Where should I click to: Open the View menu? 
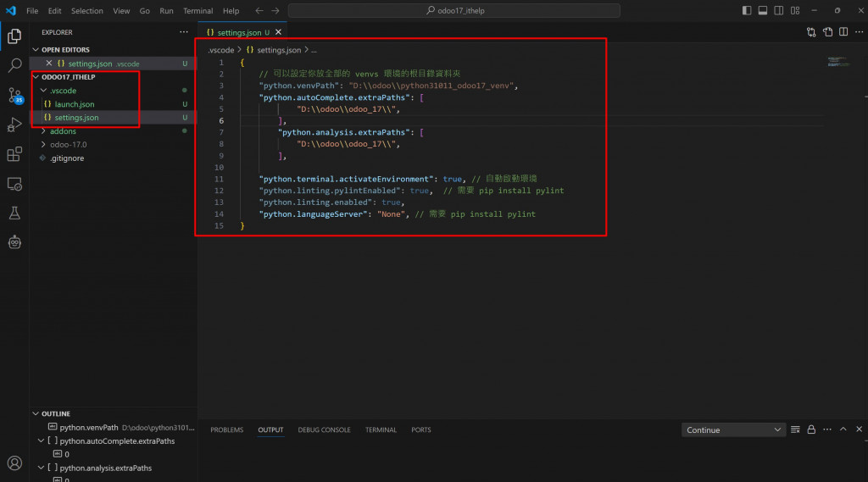tap(121, 10)
